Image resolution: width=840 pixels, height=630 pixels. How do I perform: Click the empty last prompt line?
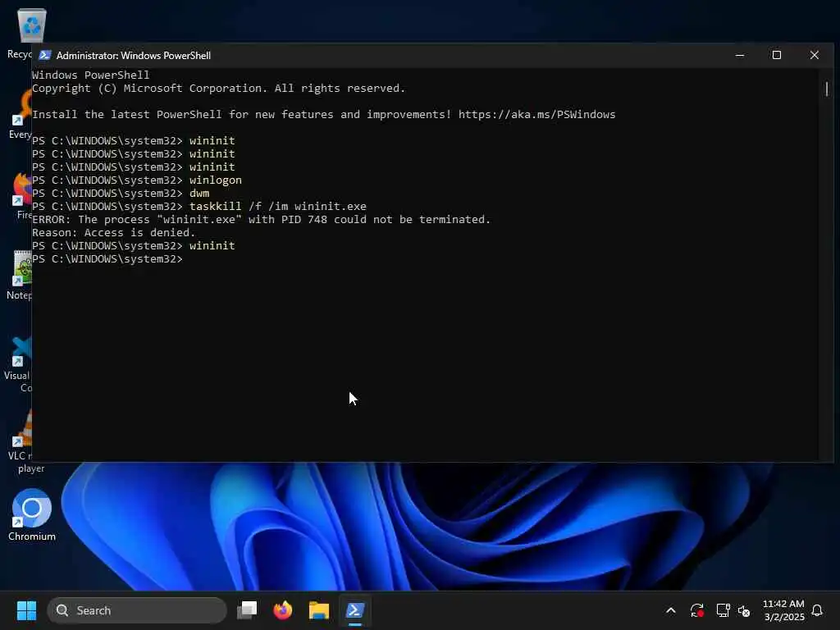click(107, 258)
